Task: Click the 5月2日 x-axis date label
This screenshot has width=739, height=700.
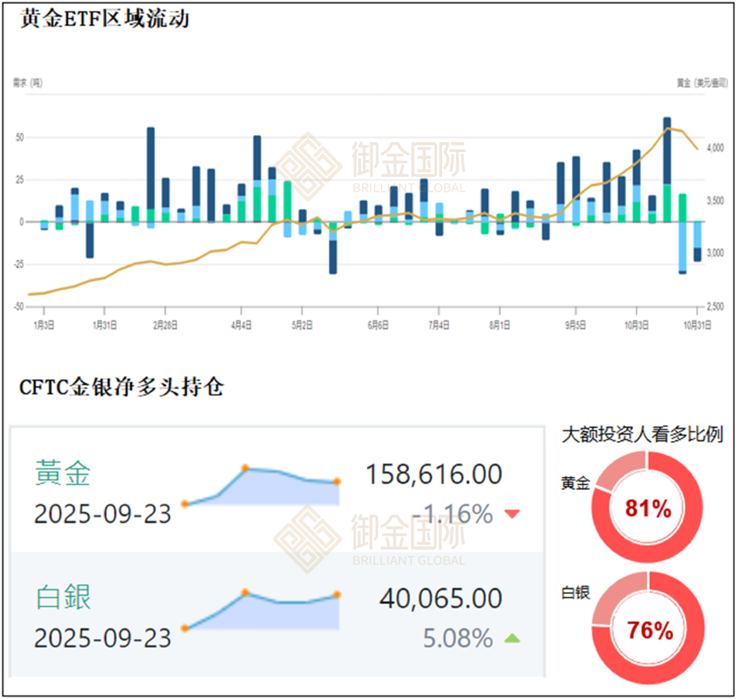Action: point(302,325)
